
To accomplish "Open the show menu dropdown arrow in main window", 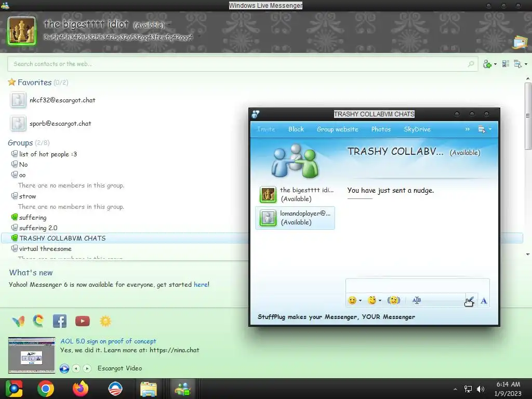I will (x=526, y=64).
